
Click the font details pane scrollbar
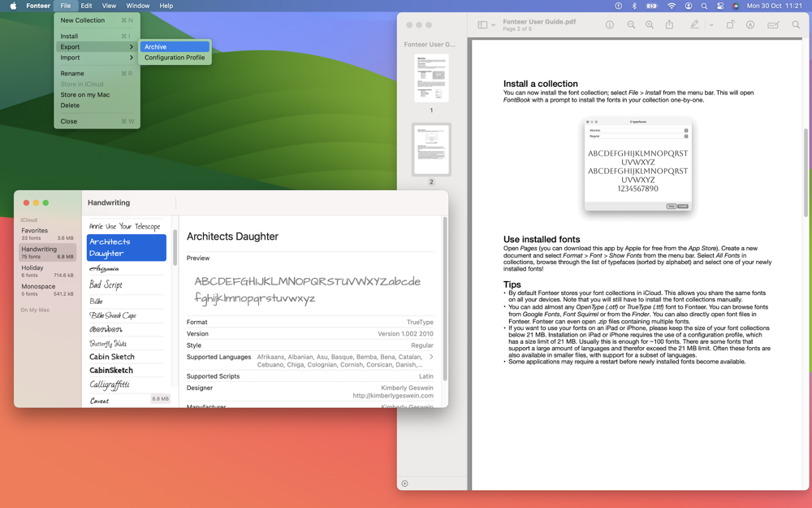click(x=445, y=300)
